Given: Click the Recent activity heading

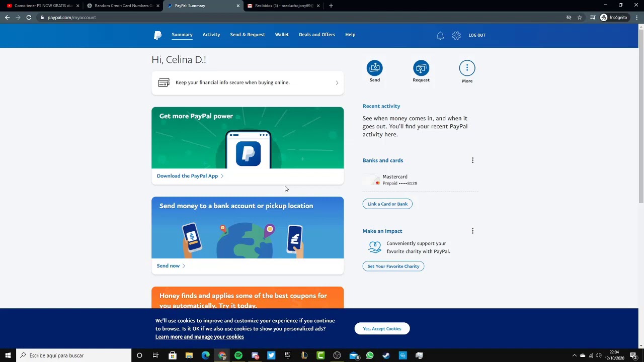Looking at the screenshot, I should (381, 106).
